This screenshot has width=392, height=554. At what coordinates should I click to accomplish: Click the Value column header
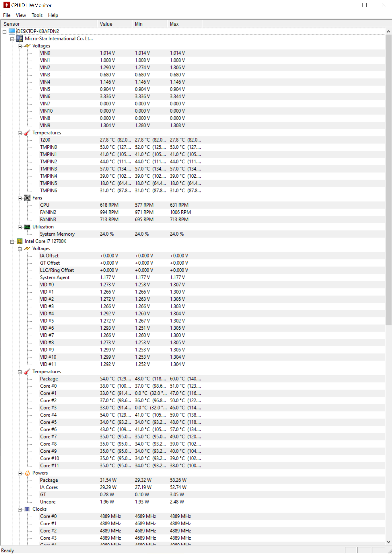114,24
